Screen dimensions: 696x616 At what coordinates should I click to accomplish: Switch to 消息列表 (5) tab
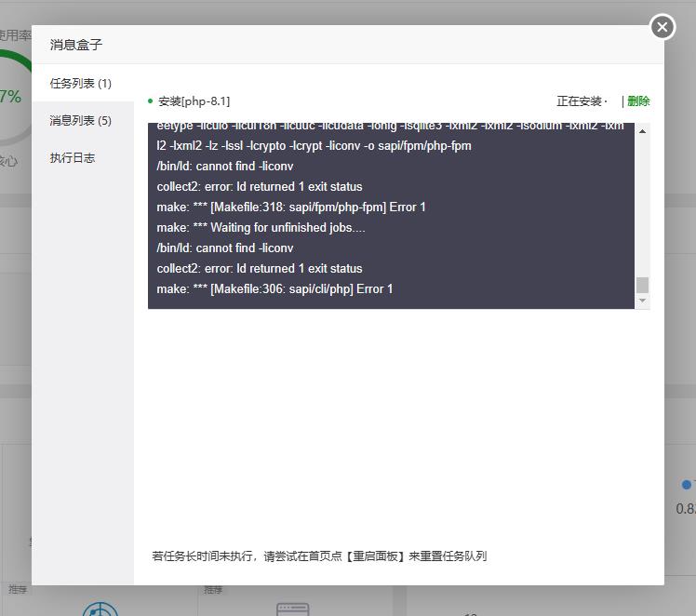(83, 121)
